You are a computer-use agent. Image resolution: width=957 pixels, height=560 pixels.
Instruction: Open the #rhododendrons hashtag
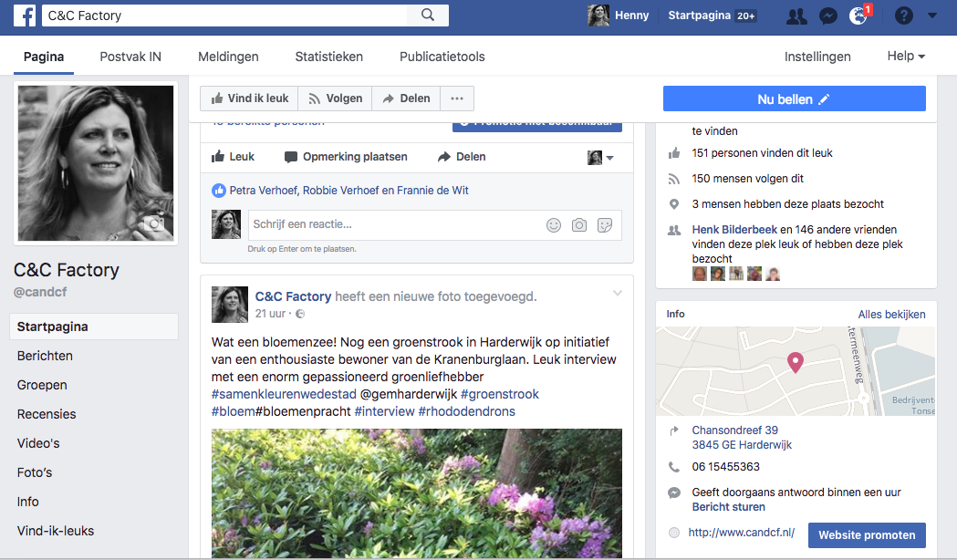[466, 411]
